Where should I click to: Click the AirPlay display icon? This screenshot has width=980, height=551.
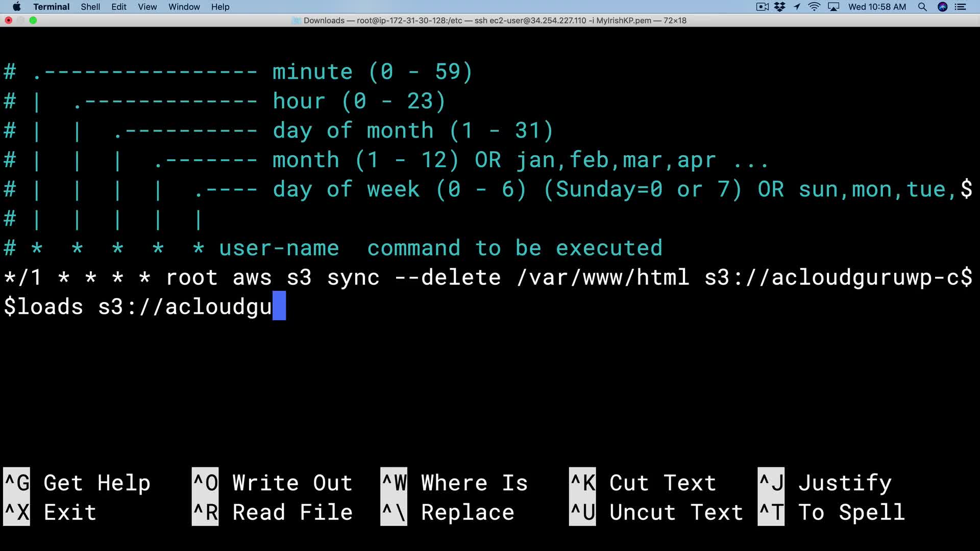click(834, 7)
